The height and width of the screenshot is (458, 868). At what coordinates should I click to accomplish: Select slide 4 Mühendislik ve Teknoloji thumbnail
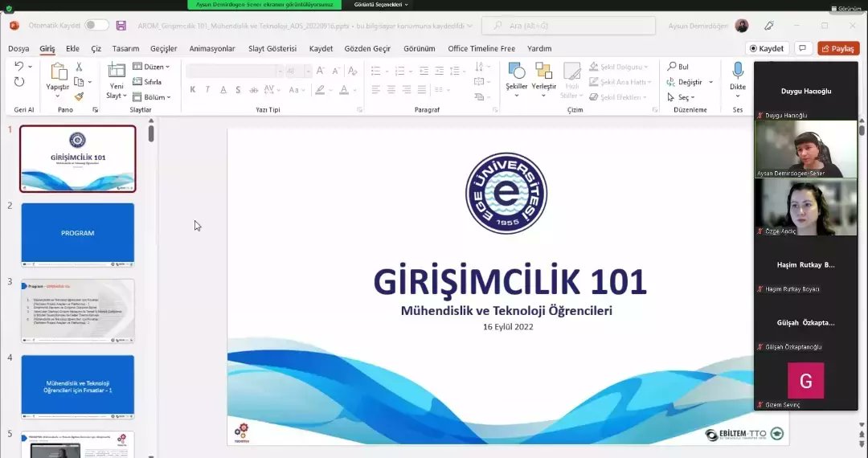(x=77, y=386)
